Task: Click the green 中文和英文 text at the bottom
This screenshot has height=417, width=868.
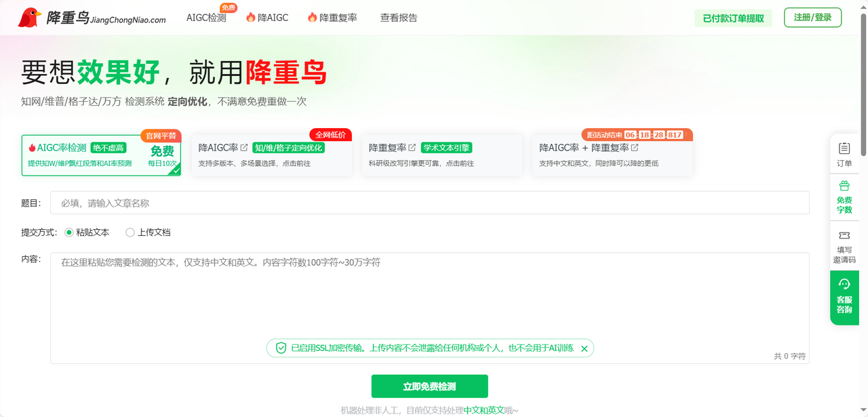Action: pyautogui.click(x=484, y=410)
